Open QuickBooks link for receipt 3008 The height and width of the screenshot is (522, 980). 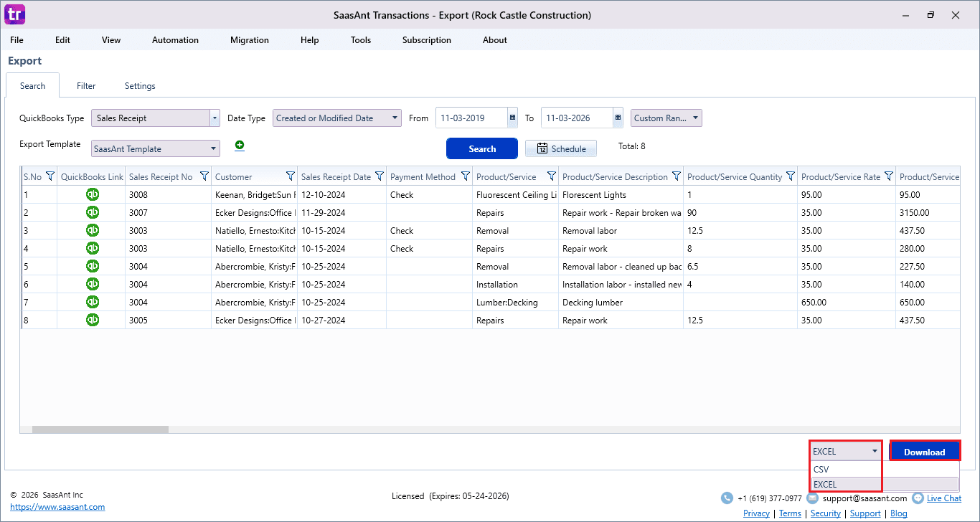click(x=93, y=194)
